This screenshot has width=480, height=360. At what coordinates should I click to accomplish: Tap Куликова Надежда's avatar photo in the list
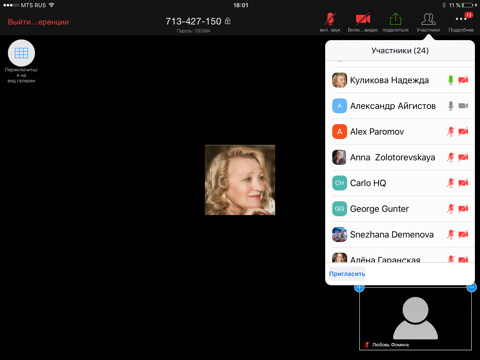[x=339, y=80]
